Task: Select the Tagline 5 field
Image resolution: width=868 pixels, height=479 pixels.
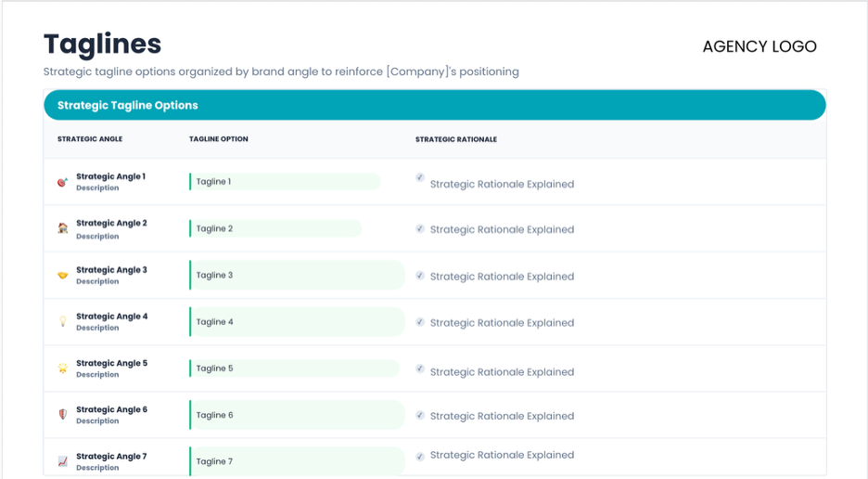Action: point(294,369)
